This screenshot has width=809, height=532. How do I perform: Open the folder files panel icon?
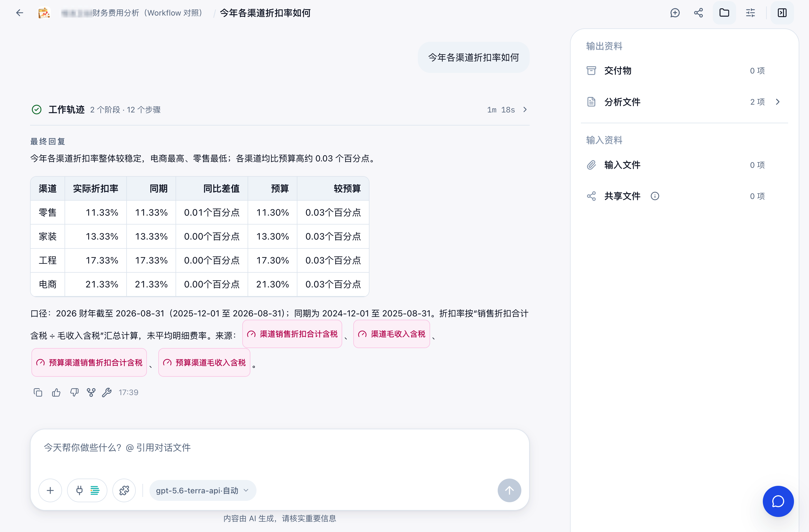click(x=724, y=13)
